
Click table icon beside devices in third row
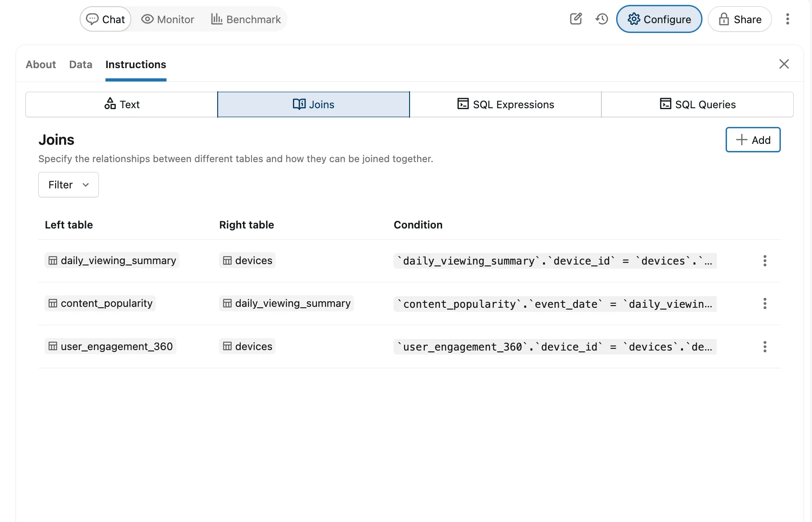click(x=227, y=346)
